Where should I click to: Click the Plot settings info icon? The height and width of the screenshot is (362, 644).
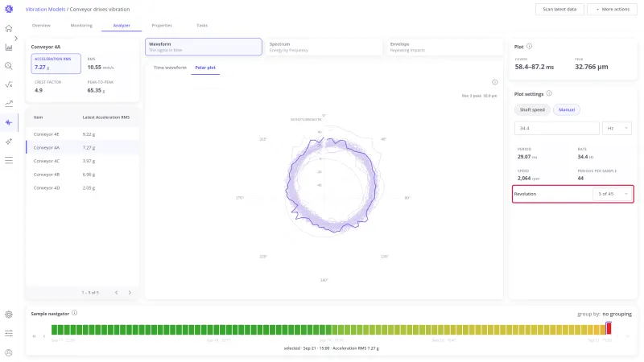pyautogui.click(x=549, y=93)
